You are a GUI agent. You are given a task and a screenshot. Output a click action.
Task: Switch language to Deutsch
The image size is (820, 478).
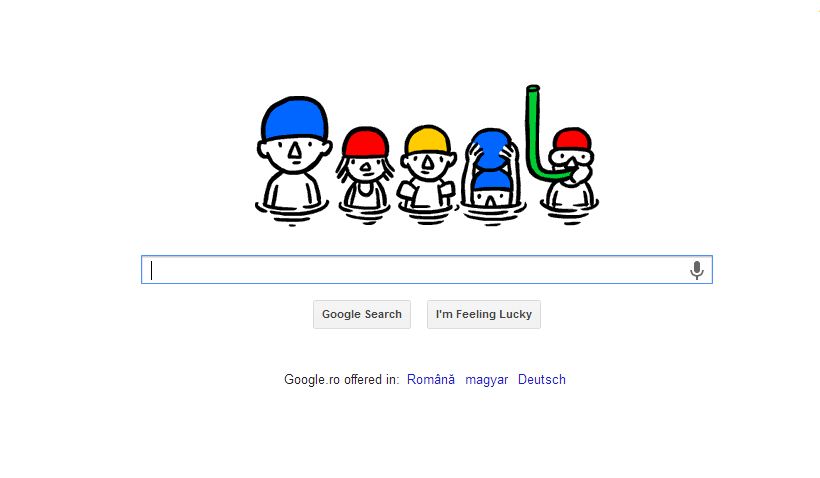click(x=542, y=380)
